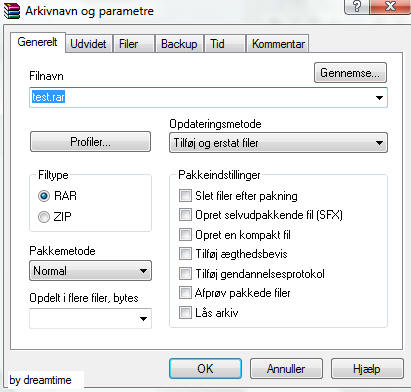Close the Arkivnavn og parametre dialog
411x392 pixels.
pos(390,6)
